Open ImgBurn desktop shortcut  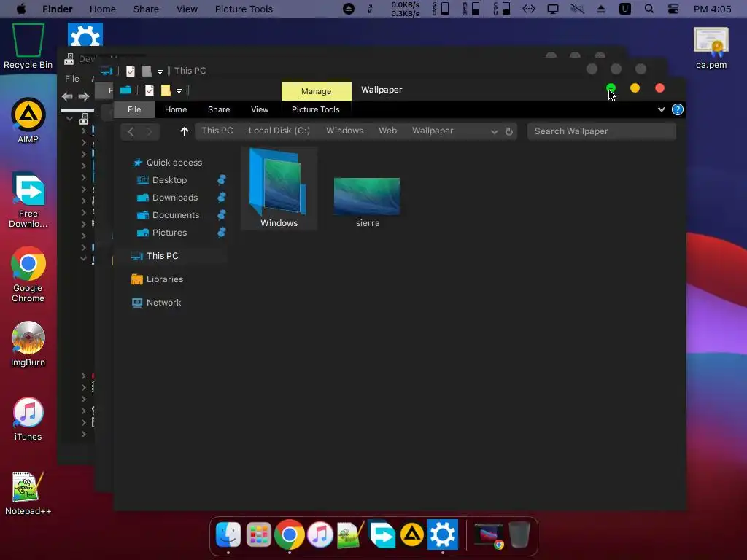28,344
